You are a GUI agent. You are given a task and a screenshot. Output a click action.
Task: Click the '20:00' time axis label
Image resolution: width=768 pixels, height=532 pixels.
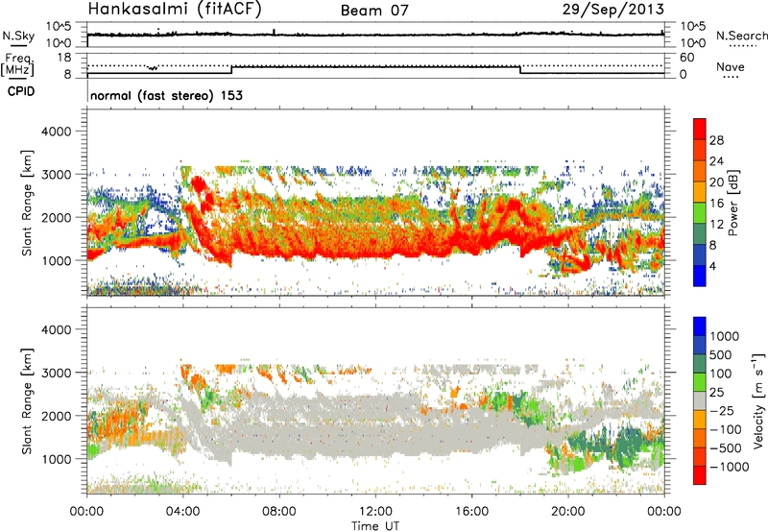tap(568, 512)
